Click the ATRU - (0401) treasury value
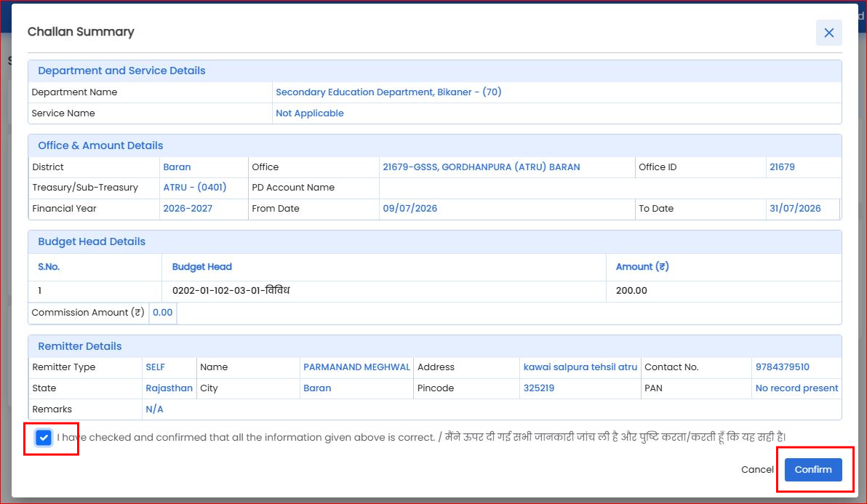 (195, 188)
